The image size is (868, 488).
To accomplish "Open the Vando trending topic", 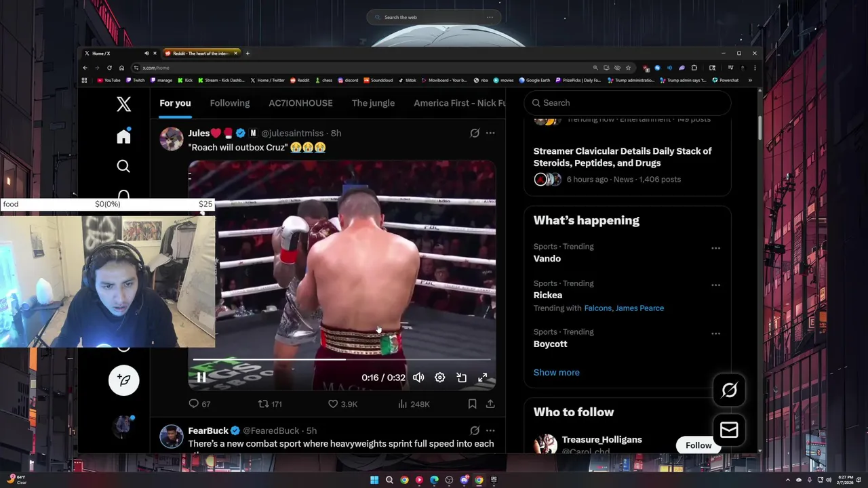I will tap(547, 258).
